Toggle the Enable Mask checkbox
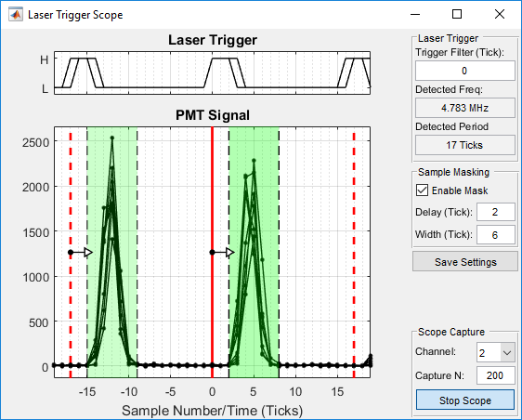Image resolution: width=522 pixels, height=420 pixels. (x=422, y=190)
